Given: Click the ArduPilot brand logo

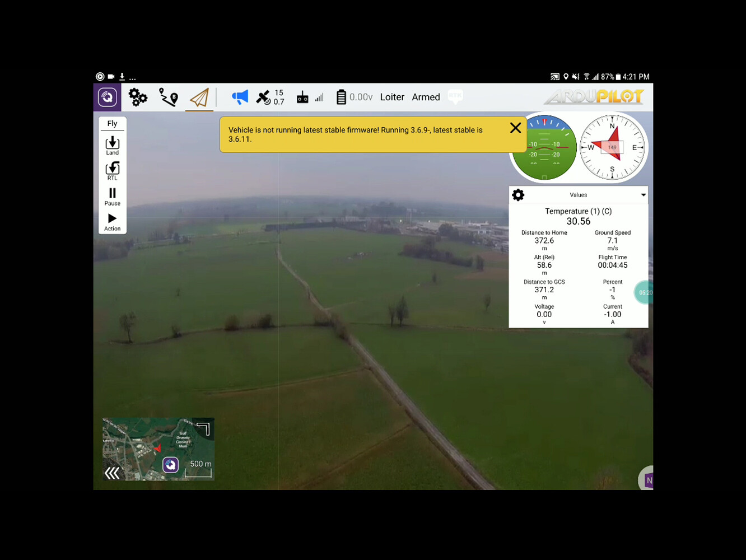Looking at the screenshot, I should coord(594,97).
